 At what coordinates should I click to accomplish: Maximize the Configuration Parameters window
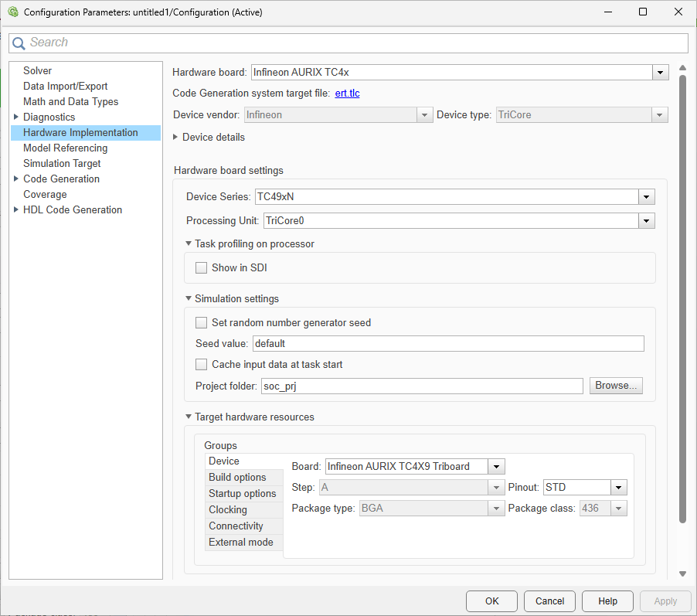click(643, 12)
